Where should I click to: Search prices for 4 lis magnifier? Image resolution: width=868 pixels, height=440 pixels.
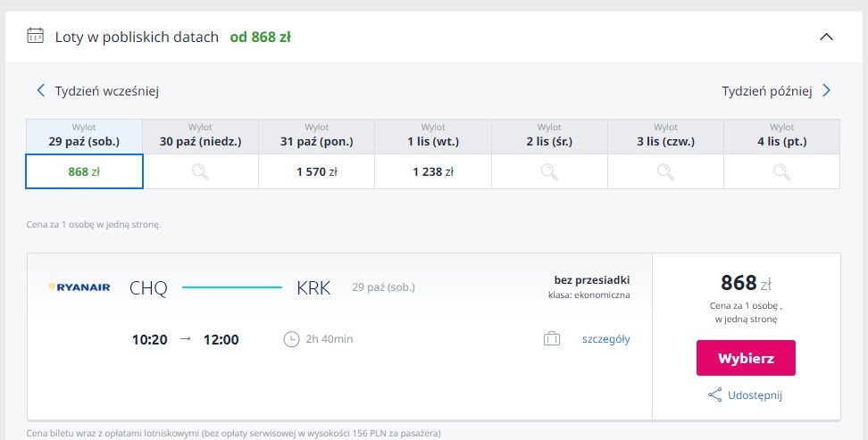click(781, 171)
